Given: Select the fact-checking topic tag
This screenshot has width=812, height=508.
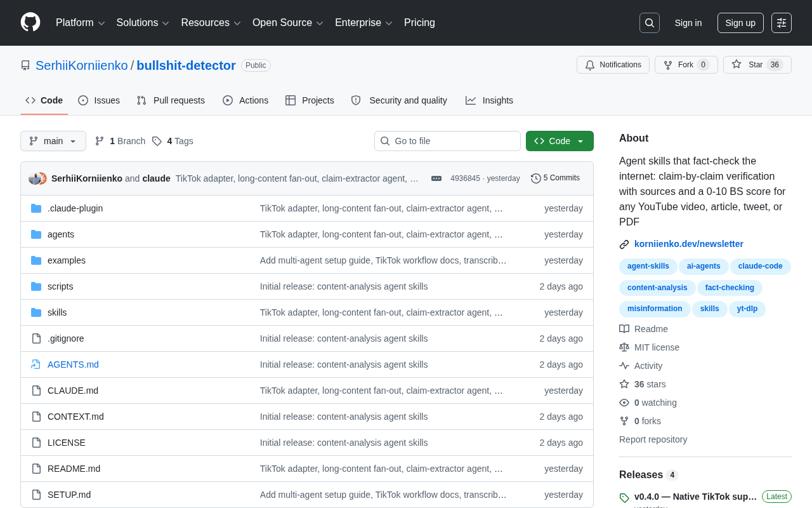Looking at the screenshot, I should pos(730,288).
